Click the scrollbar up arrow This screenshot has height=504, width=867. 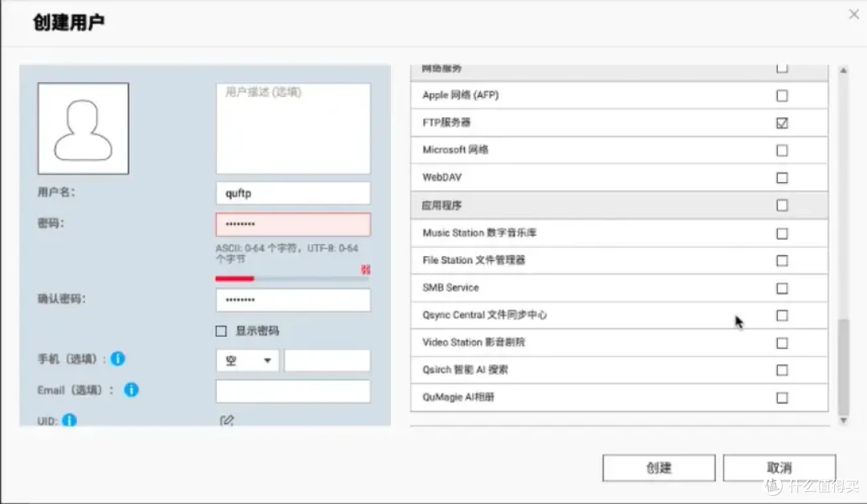(843, 70)
